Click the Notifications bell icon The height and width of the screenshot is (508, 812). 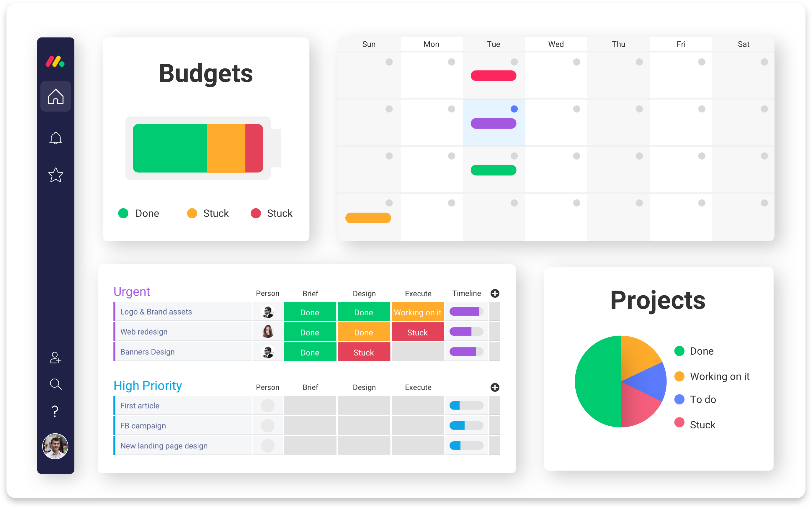click(x=55, y=137)
